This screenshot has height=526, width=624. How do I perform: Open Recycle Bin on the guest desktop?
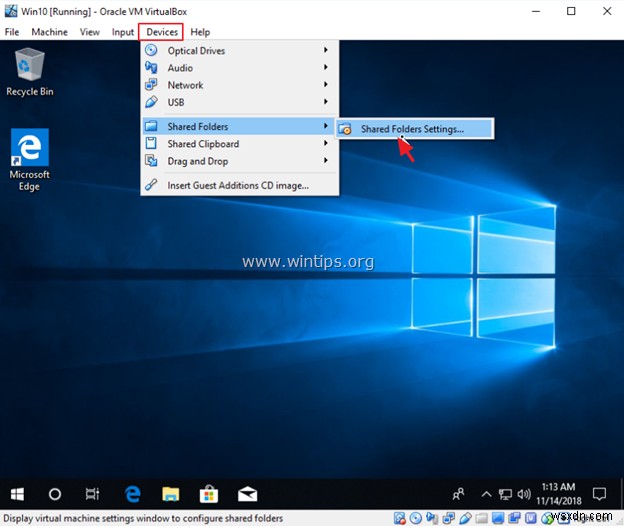pyautogui.click(x=29, y=72)
